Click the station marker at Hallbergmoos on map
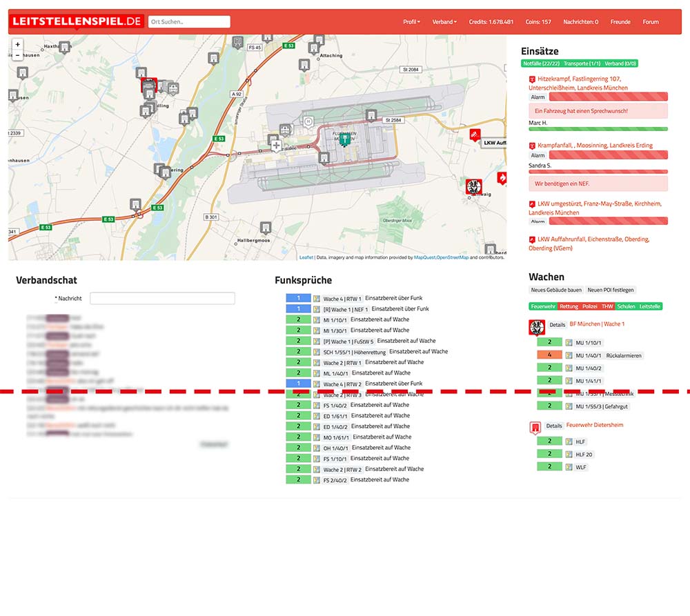690x616 pixels. tap(266, 228)
